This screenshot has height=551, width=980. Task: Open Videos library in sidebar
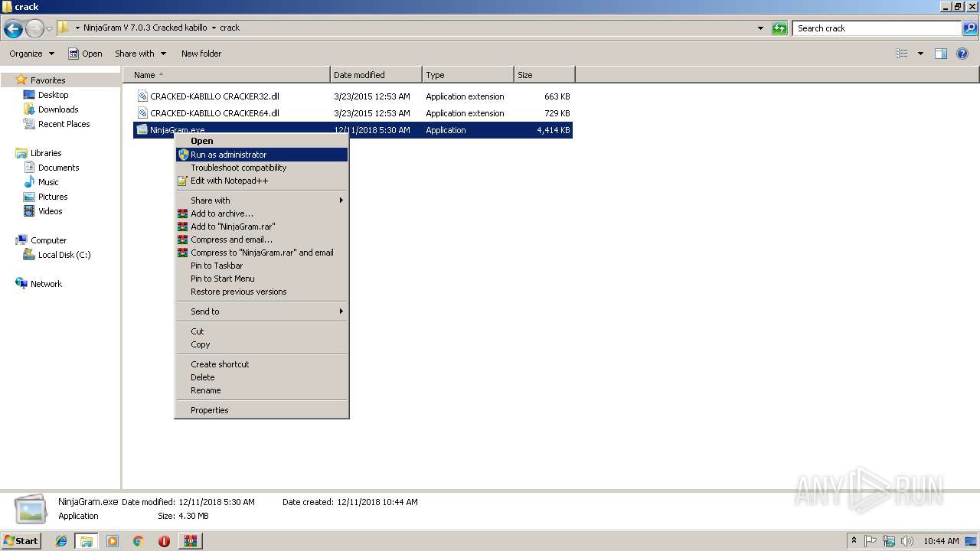(51, 211)
